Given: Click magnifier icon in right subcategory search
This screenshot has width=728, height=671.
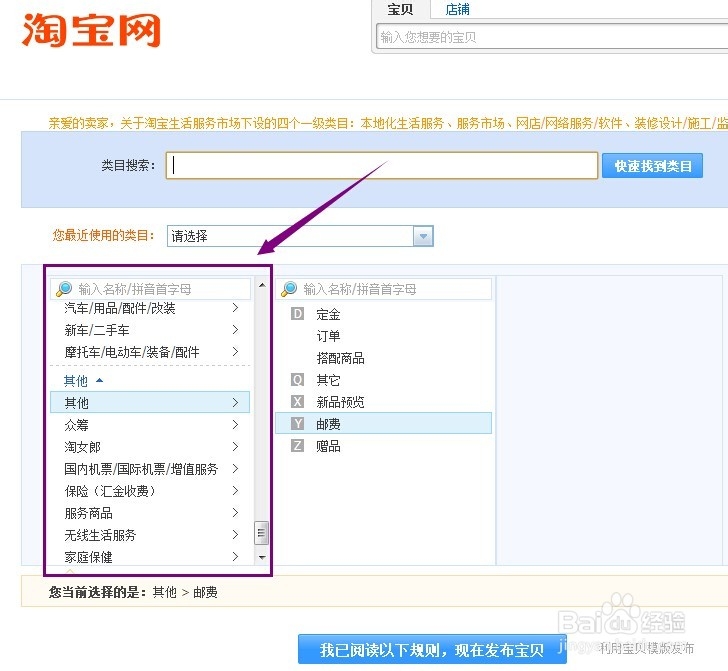Looking at the screenshot, I should click(x=289, y=289).
